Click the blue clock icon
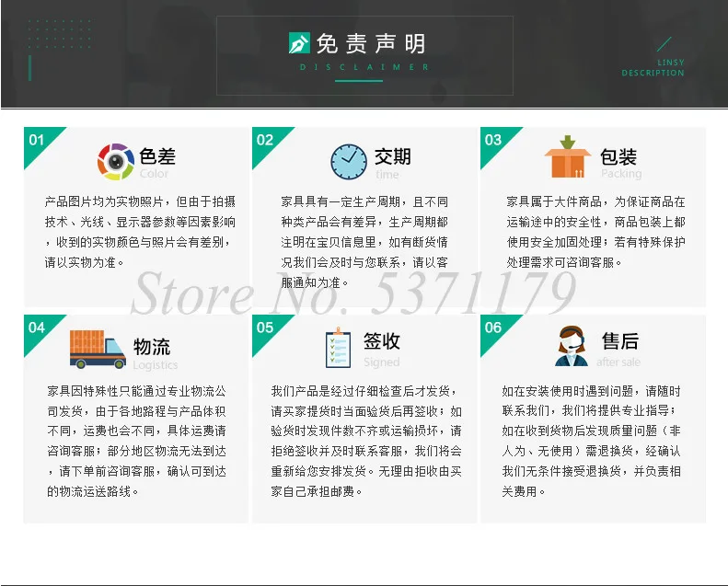 (x=349, y=162)
